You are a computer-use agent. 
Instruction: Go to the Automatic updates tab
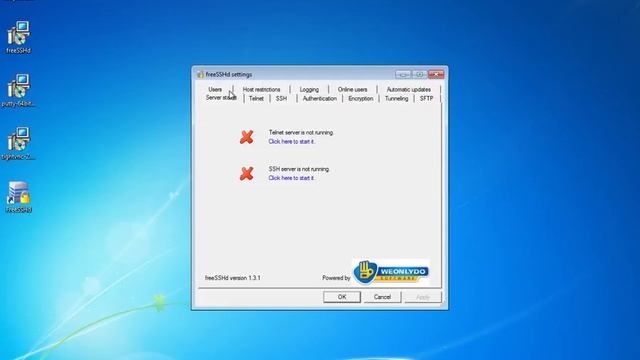tap(409, 89)
